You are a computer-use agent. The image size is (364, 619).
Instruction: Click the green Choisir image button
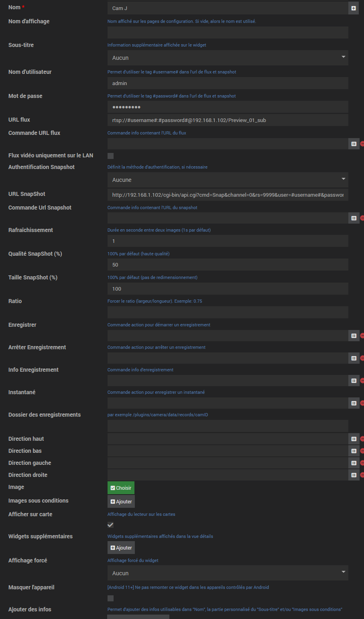pyautogui.click(x=121, y=488)
